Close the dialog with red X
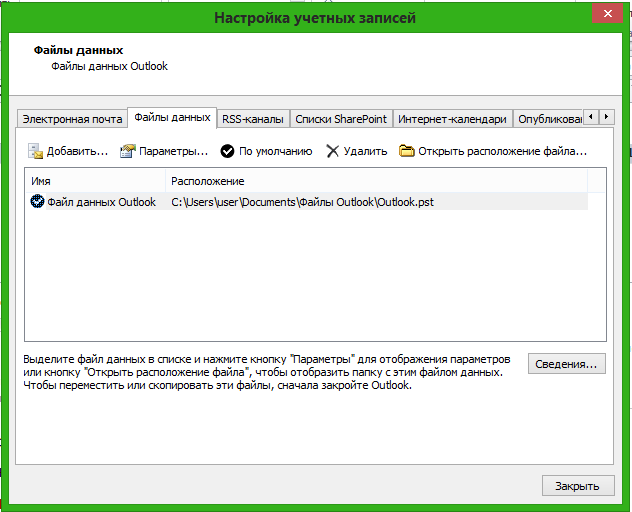This screenshot has height=512, width=632. pyautogui.click(x=608, y=13)
